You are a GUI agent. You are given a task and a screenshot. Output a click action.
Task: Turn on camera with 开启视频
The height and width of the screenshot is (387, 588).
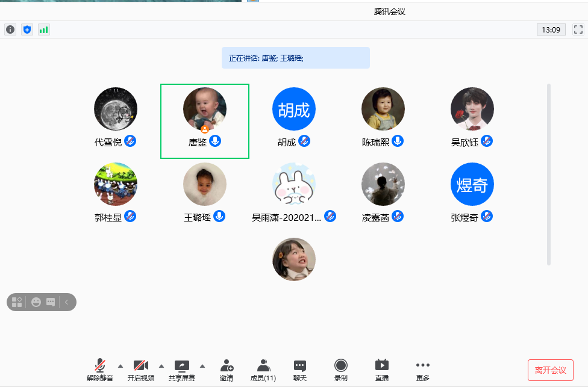(x=140, y=370)
